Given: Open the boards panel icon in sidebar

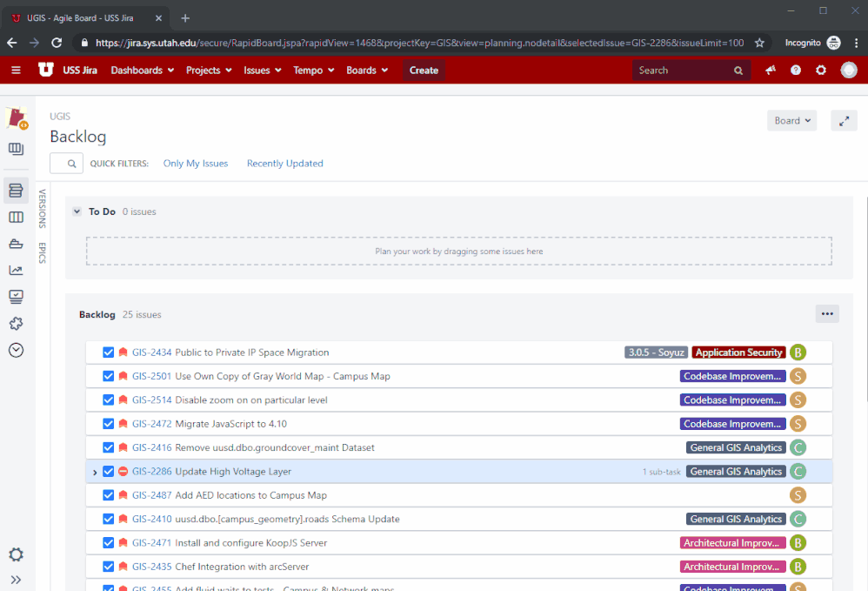Looking at the screenshot, I should 16,149.
